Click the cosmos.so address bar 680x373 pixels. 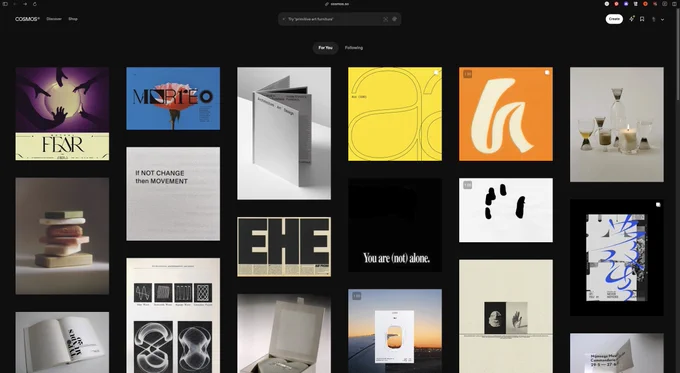point(337,4)
